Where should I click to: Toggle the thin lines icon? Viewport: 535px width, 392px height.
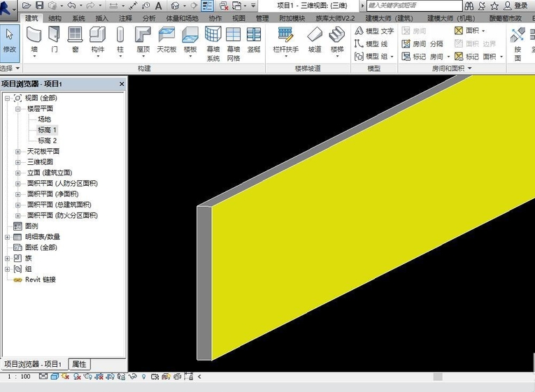tap(207, 6)
